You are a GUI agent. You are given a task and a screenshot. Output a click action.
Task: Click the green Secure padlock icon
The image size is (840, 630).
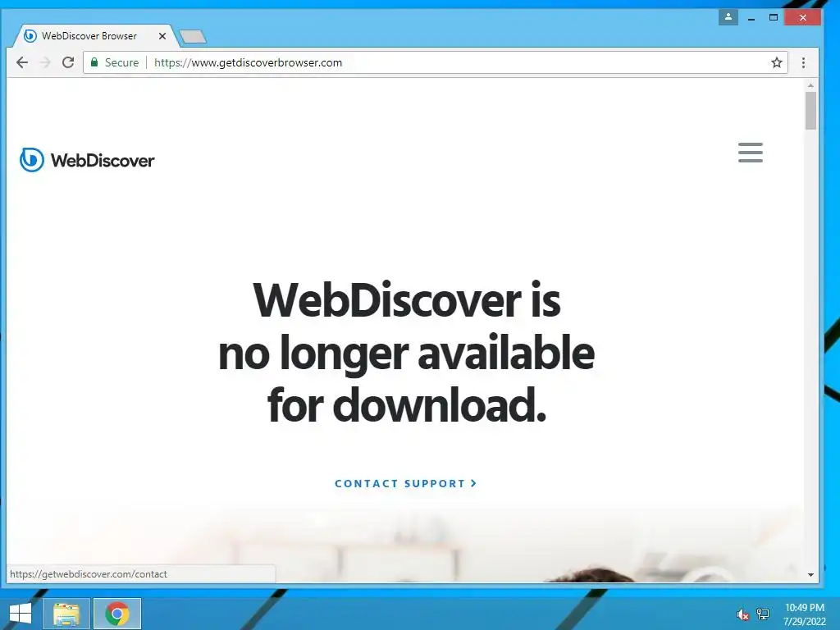[x=94, y=62]
